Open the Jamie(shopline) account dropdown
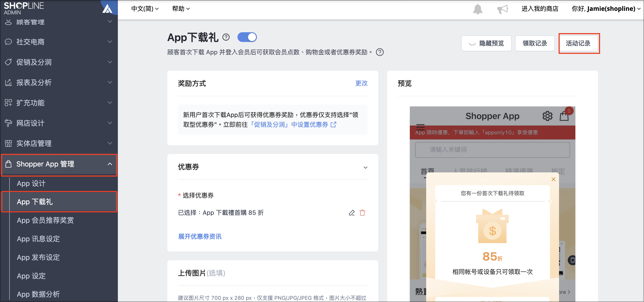644x302 pixels. [x=606, y=9]
